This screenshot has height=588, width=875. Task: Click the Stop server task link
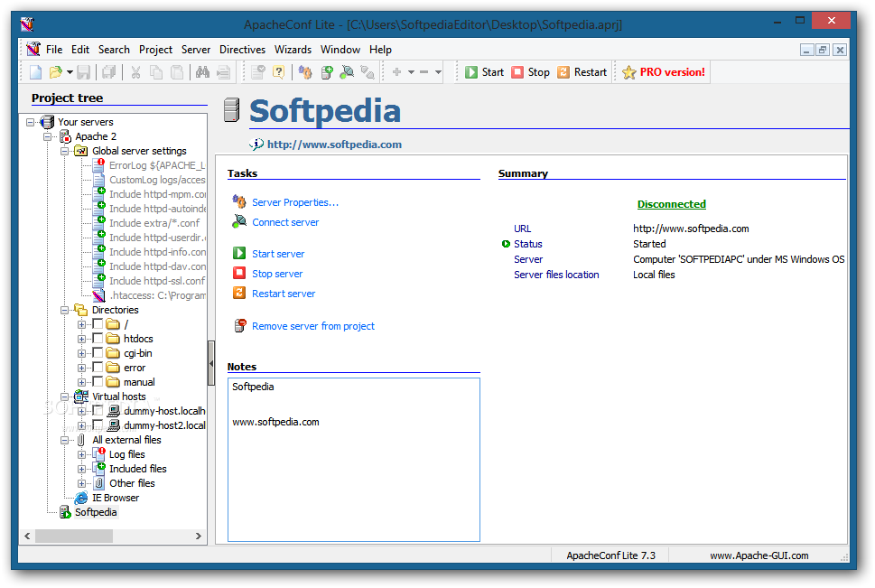[277, 274]
